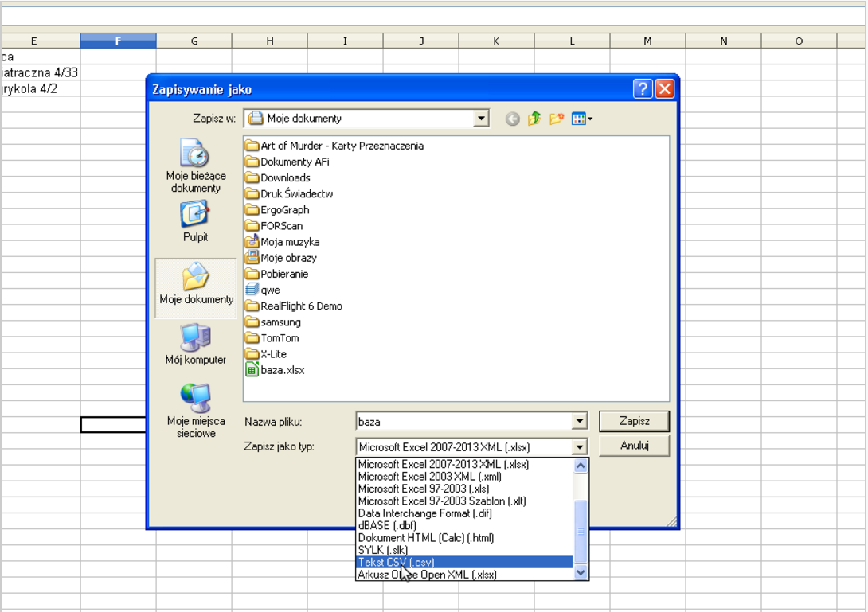The width and height of the screenshot is (868, 612).
Task: Select the samsung folder
Action: [273, 322]
